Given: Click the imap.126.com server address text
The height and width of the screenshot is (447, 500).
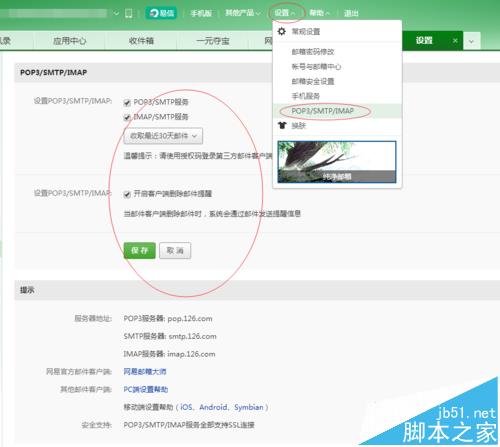Looking at the screenshot, I should click(x=191, y=354).
